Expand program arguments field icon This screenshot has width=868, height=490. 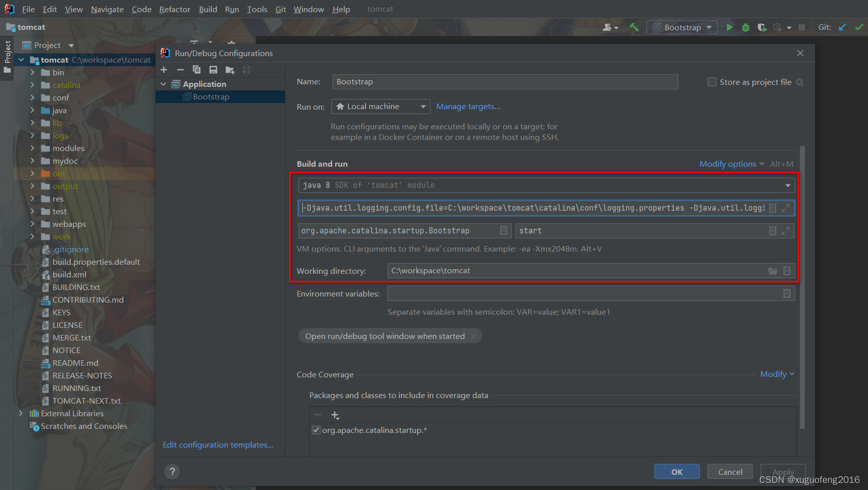[x=786, y=231]
